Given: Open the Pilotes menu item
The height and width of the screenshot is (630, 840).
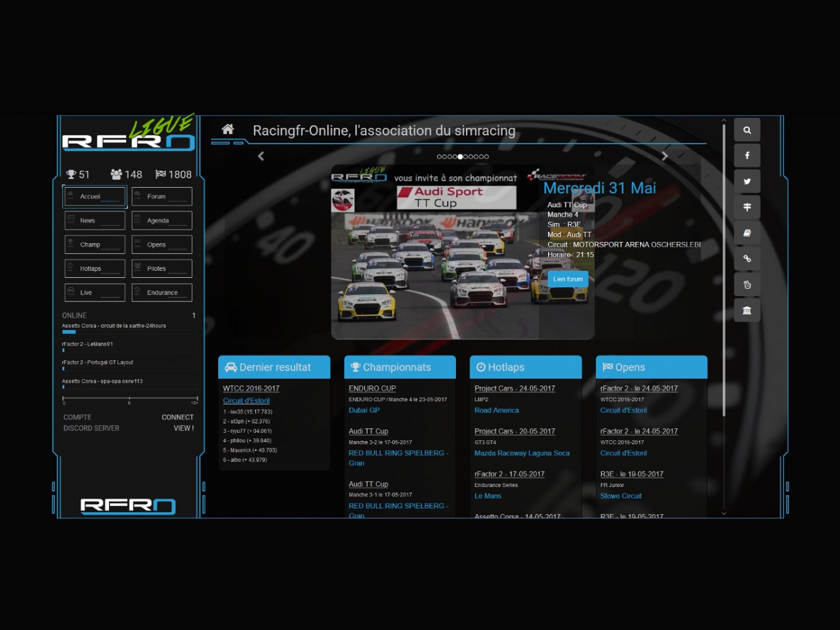Looking at the screenshot, I should pos(162,268).
